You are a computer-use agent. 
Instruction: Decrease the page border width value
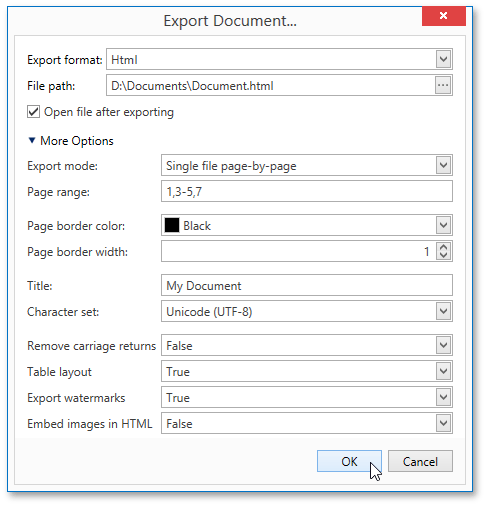(x=443, y=256)
